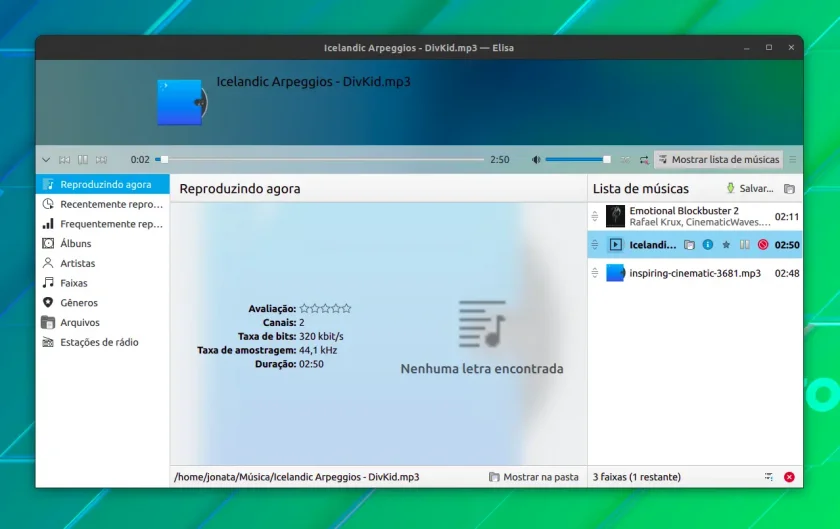This screenshot has width=840, height=529.
Task: Clear the playlist with the red icon
Action: (789, 477)
